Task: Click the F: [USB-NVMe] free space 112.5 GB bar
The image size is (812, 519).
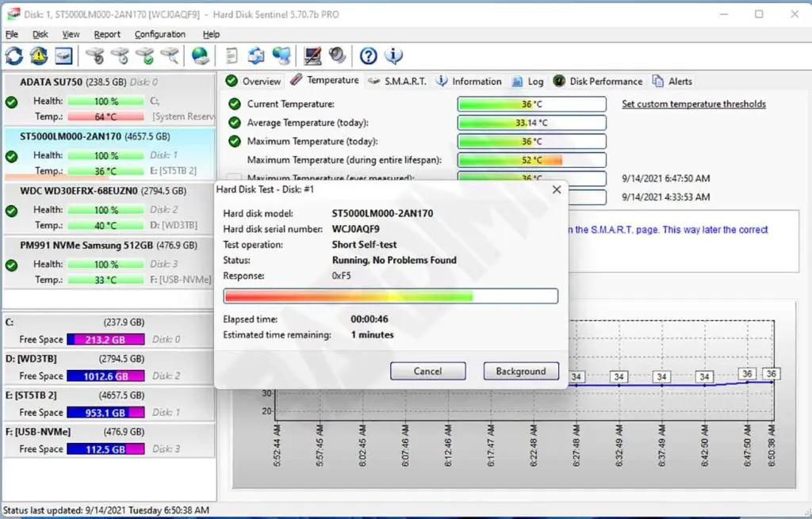Action: [105, 449]
